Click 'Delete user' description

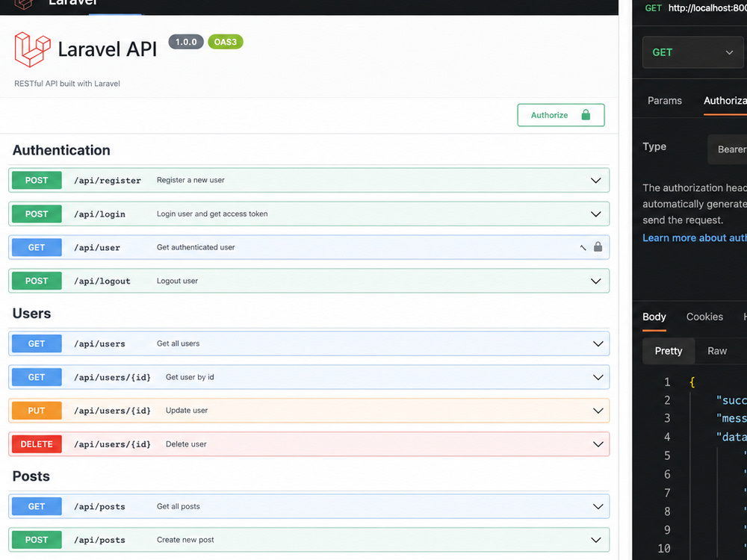(186, 444)
